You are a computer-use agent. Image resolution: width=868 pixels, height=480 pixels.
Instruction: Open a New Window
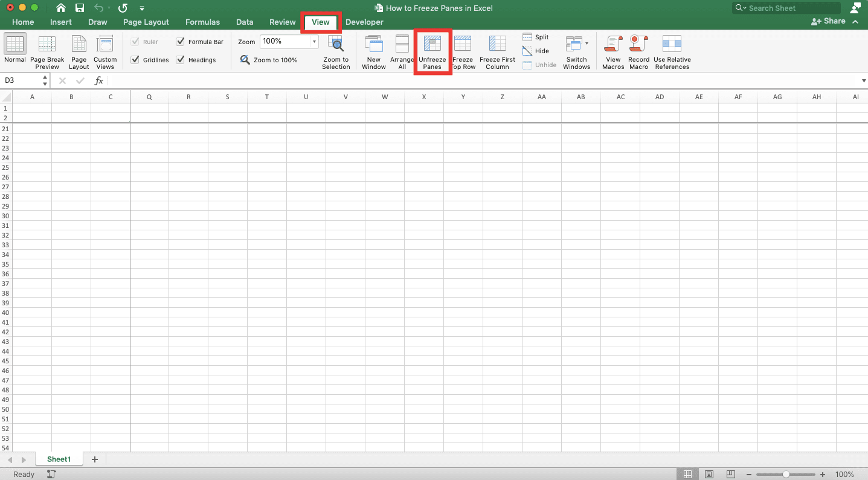(374, 44)
